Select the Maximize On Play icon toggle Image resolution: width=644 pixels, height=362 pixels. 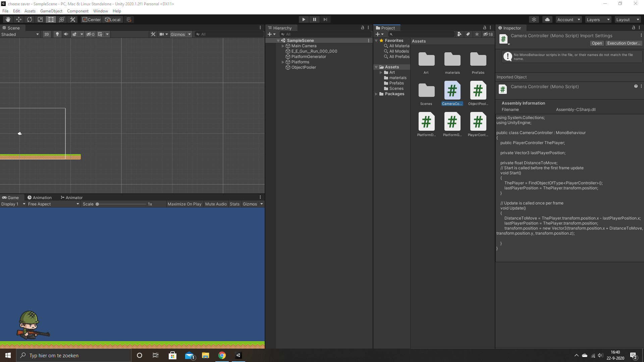(x=184, y=204)
